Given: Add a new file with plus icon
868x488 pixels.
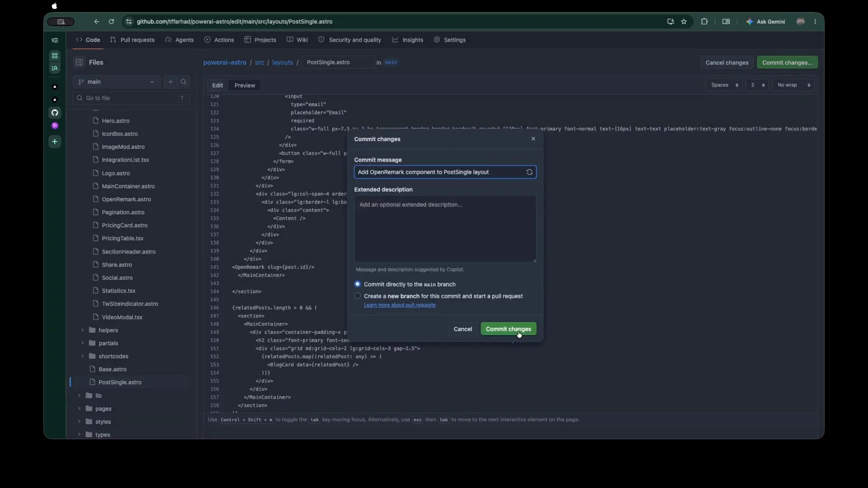Looking at the screenshot, I should click(x=170, y=82).
